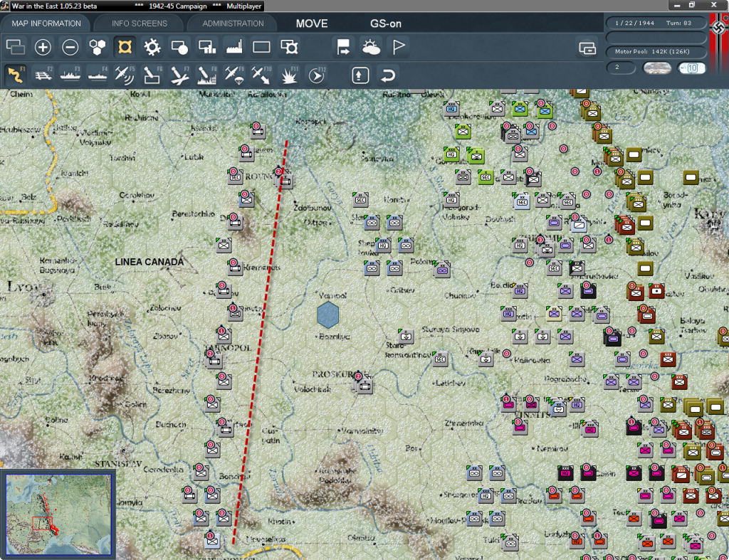Click the gear-shaped map overlay icon

pos(152,47)
